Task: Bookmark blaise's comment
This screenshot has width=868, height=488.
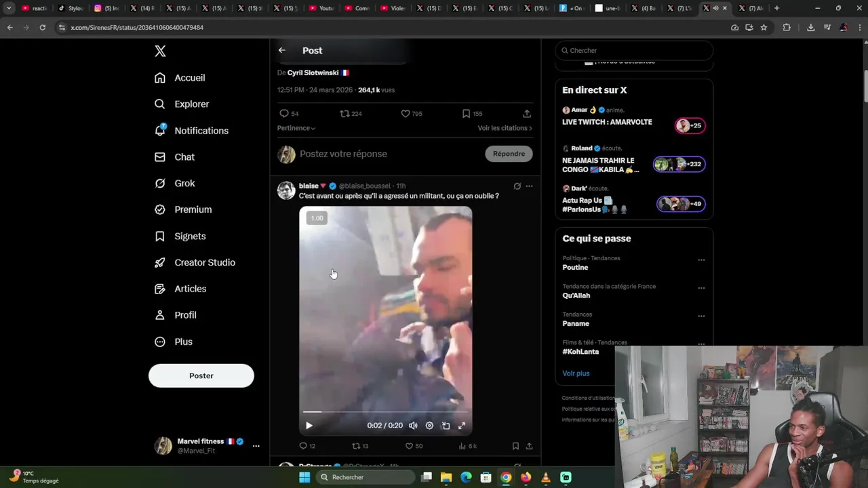Action: (515, 446)
